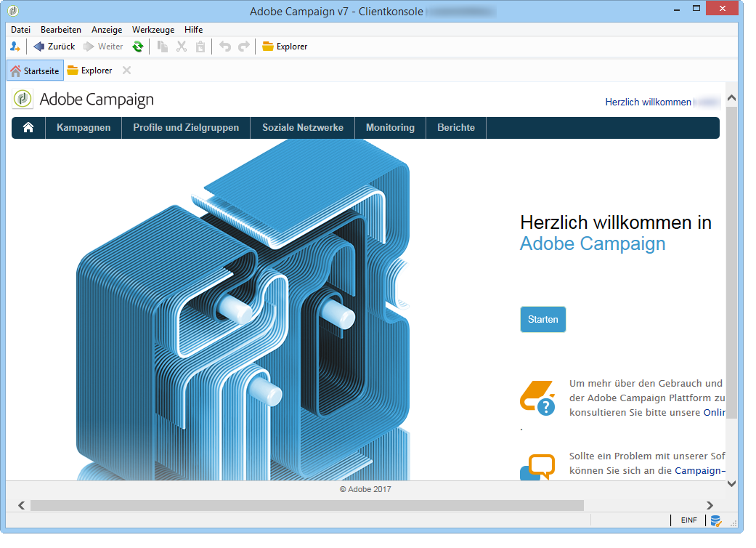Open the Berichte section
756x548 pixels.
(x=456, y=128)
